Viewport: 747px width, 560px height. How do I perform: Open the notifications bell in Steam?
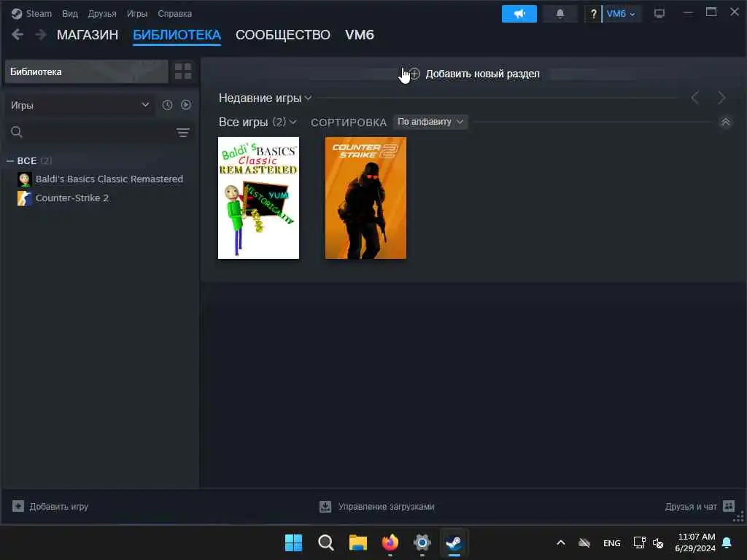coord(560,14)
